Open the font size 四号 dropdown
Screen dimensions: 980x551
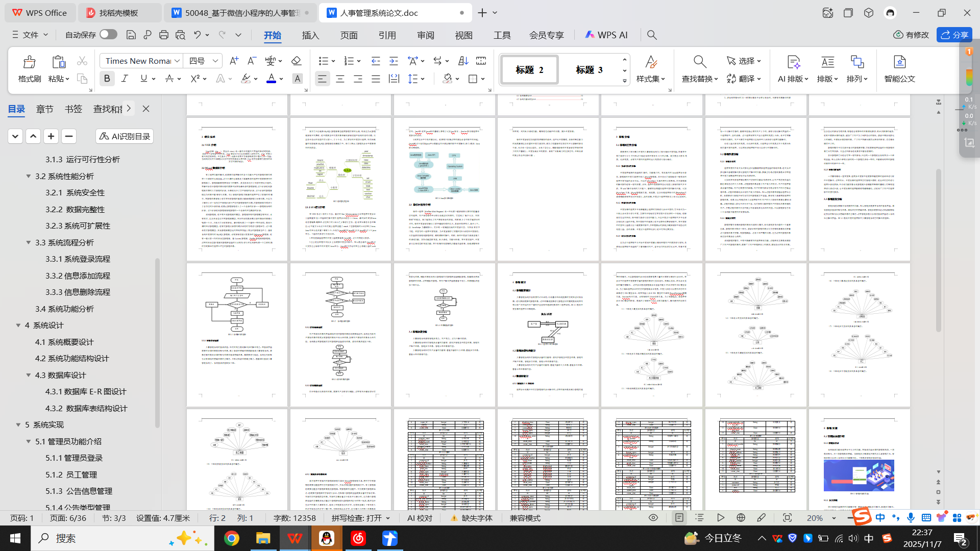point(215,61)
